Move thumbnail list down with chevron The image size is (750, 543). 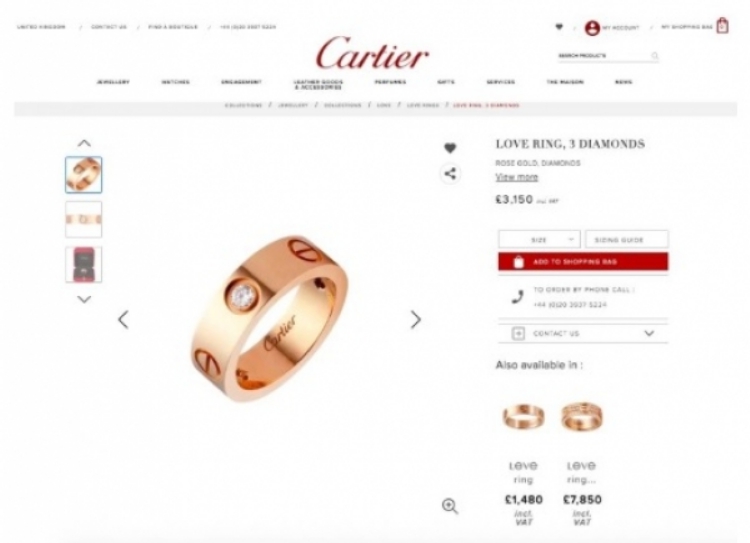[84, 299]
